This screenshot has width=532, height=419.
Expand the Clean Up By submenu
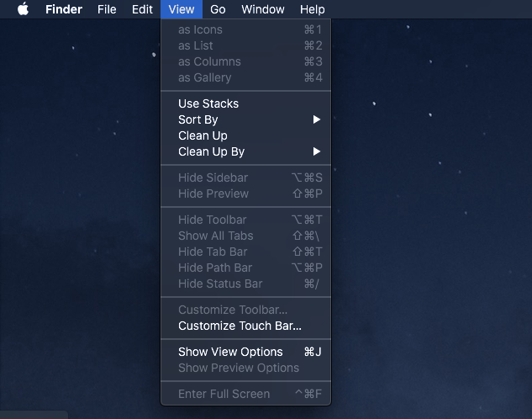click(x=211, y=151)
